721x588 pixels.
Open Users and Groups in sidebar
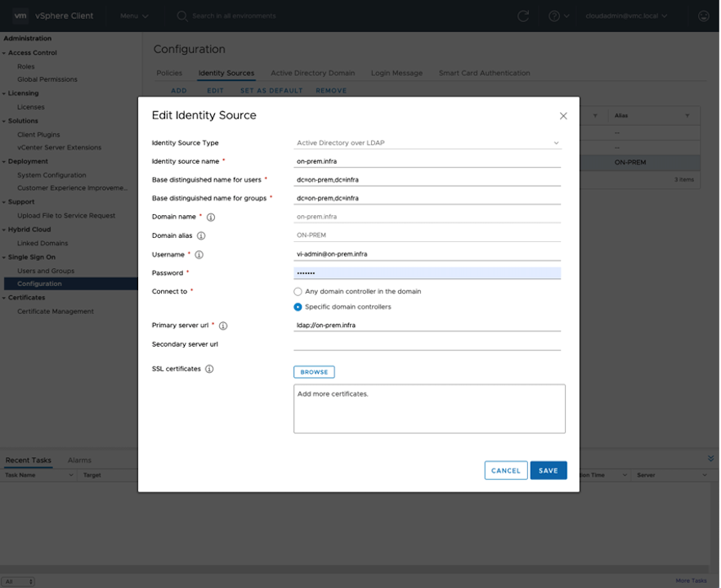click(x=46, y=271)
